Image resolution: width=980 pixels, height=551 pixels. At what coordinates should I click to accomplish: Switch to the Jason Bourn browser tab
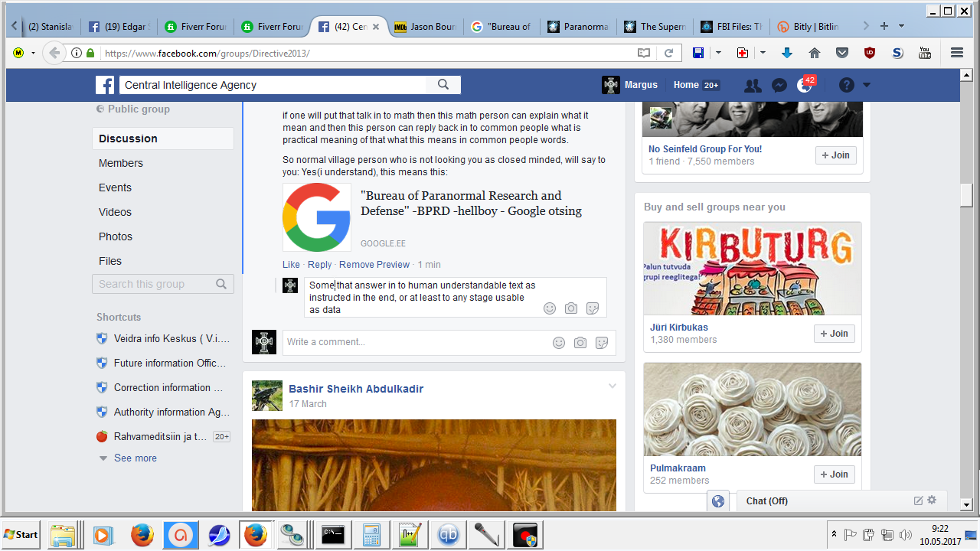(425, 27)
